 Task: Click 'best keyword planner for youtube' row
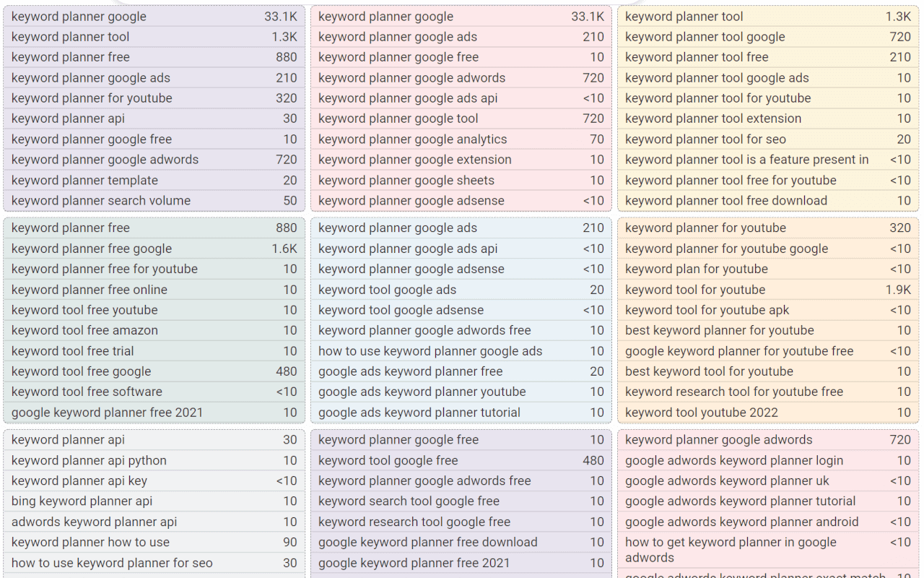(x=768, y=330)
